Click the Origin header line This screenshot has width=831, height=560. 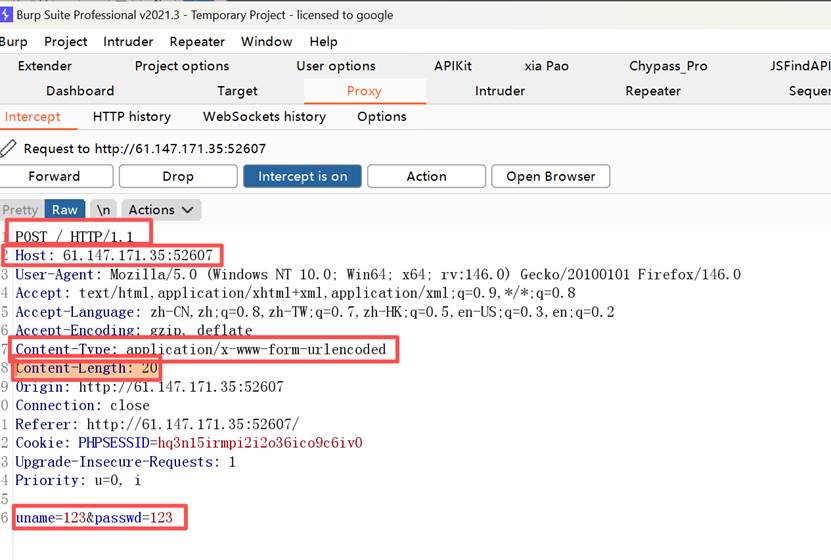[x=149, y=387]
